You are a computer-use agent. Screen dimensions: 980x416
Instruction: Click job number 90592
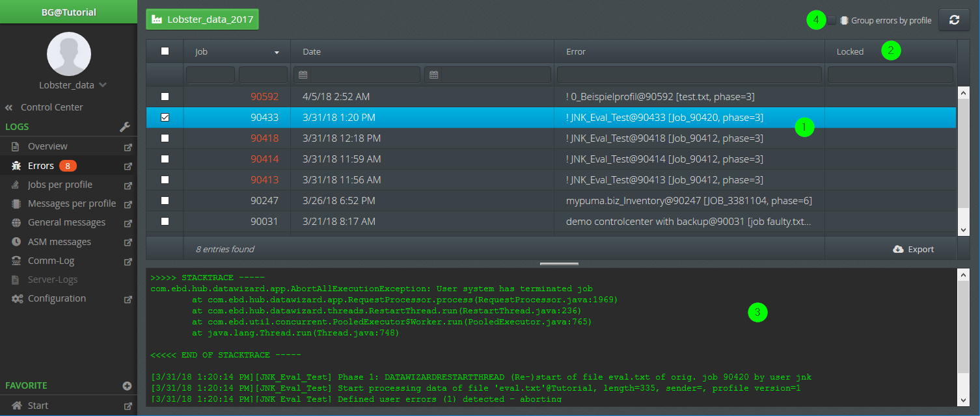tap(264, 96)
